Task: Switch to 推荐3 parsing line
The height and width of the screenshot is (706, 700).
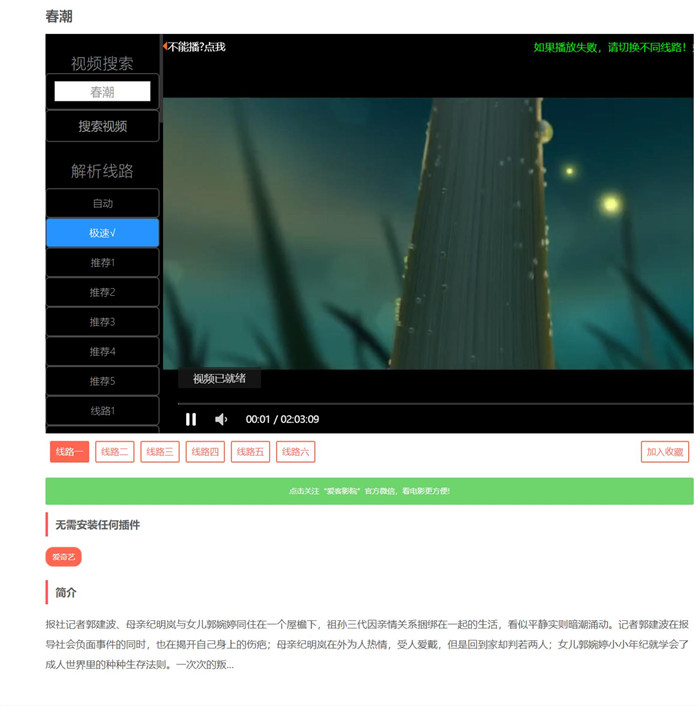Action: click(x=103, y=322)
